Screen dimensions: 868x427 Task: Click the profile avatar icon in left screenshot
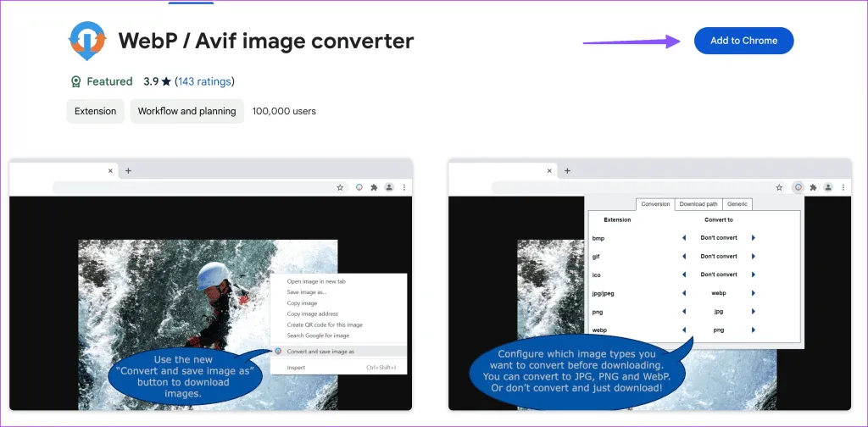pos(388,187)
